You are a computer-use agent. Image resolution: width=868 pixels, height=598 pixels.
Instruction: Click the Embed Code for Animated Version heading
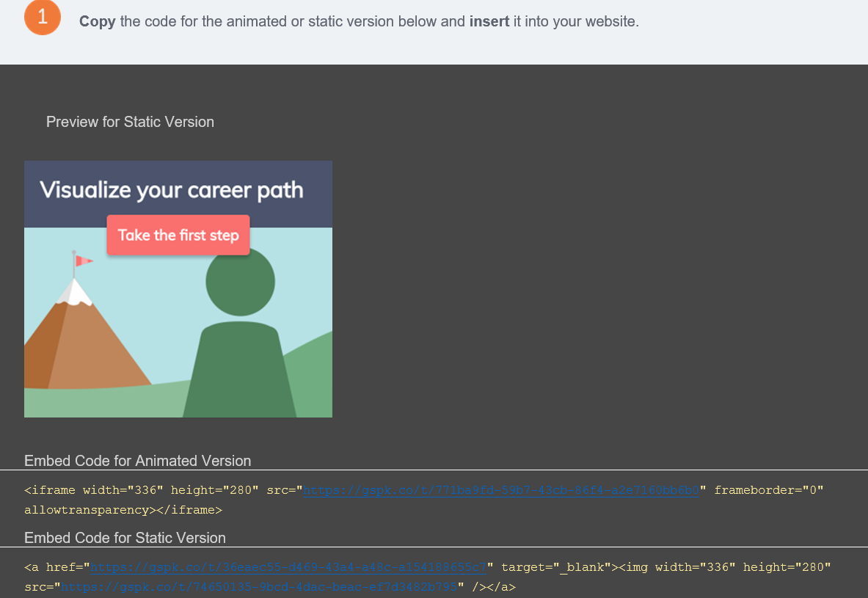(x=137, y=461)
